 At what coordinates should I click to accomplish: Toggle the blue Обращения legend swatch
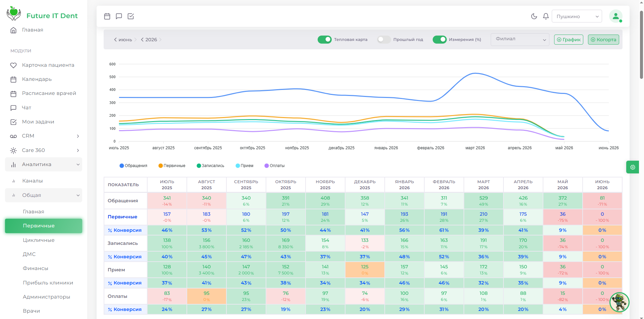coord(122,166)
